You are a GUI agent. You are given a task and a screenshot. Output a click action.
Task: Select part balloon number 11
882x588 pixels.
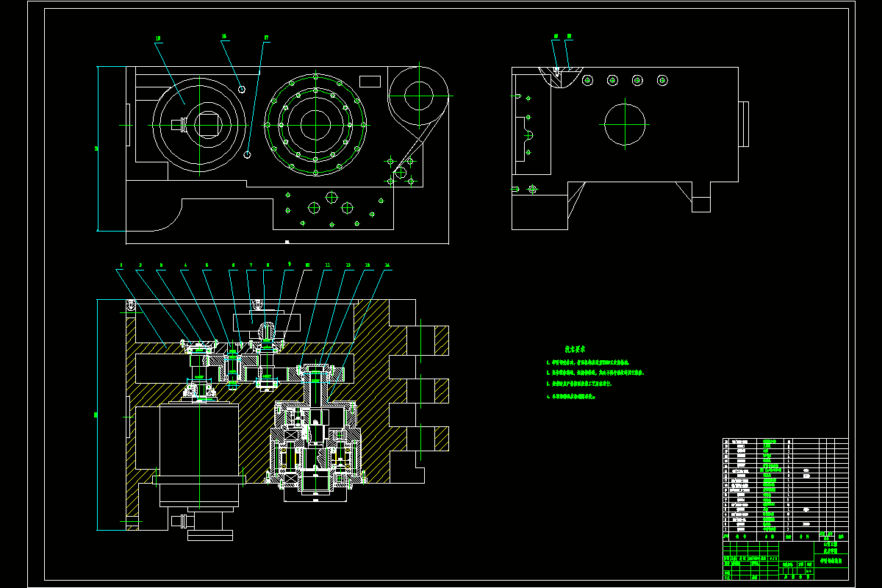[327, 265]
